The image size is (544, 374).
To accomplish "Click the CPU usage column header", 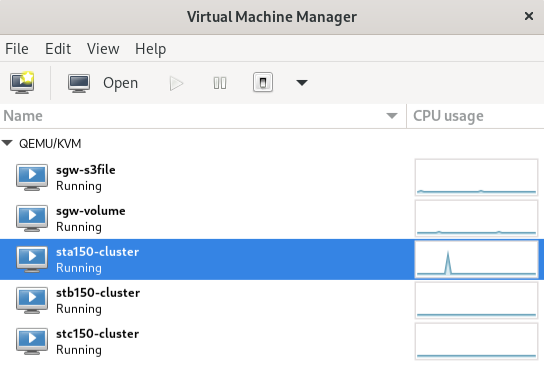I will pyautogui.click(x=475, y=116).
